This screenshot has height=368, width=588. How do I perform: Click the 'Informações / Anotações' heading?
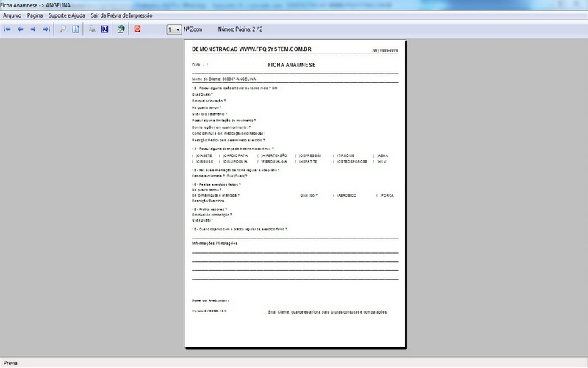tap(215, 244)
